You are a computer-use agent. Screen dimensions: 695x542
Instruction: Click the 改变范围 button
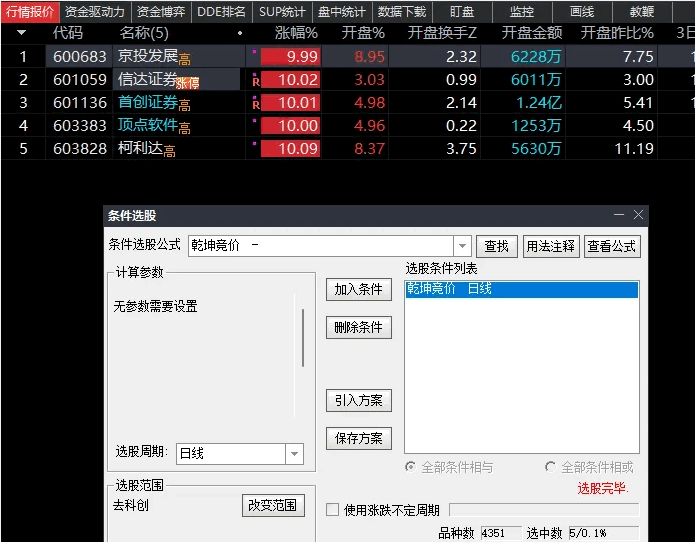click(273, 505)
